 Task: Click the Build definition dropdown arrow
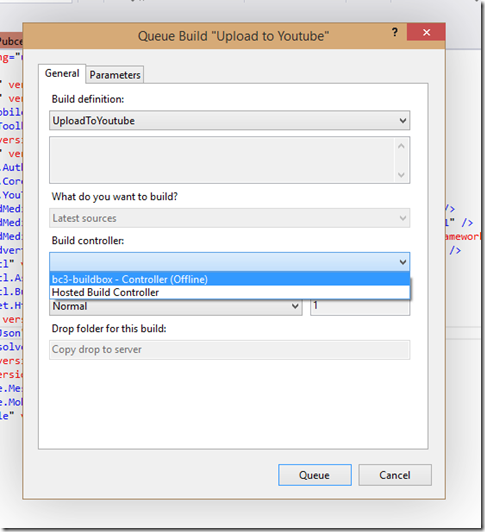403,120
